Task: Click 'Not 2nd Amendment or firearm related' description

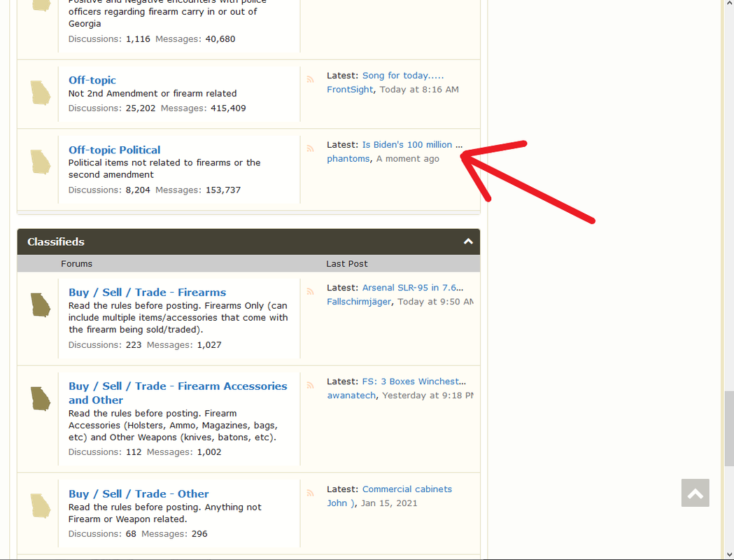Action: (153, 93)
